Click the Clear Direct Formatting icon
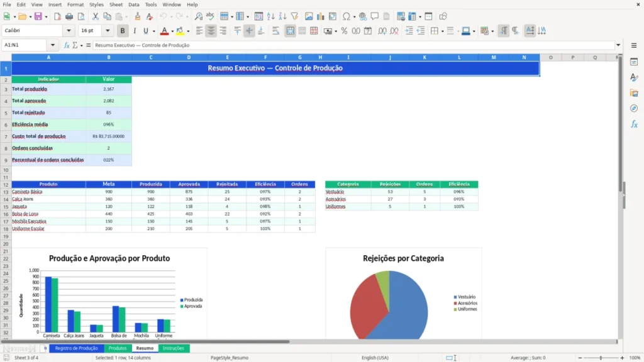Screen dimensions: 644x362 tap(150, 16)
